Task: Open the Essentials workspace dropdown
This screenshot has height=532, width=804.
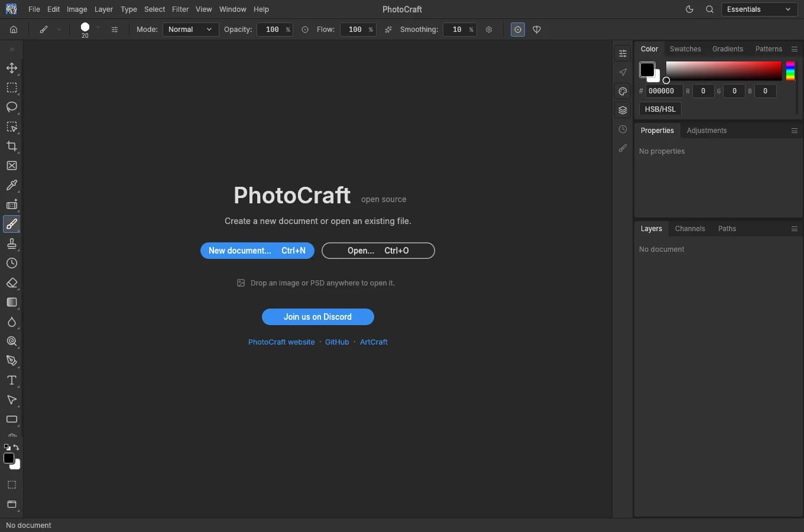Action: pos(759,9)
